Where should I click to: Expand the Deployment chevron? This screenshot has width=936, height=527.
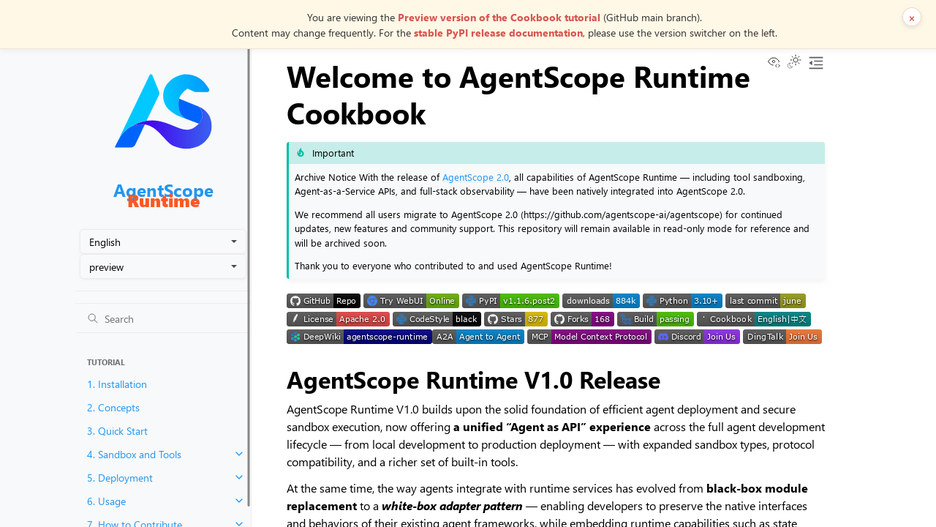tap(239, 477)
